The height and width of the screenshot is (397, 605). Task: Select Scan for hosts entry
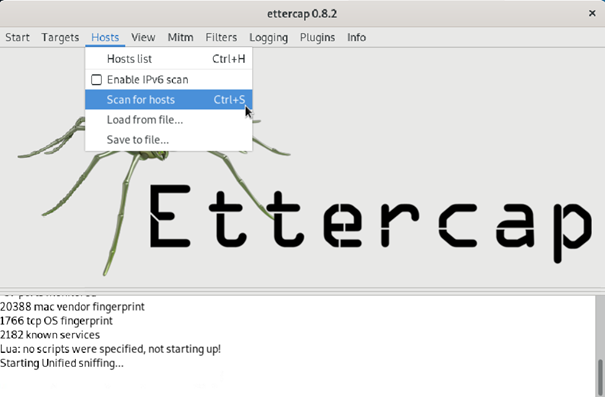(169, 100)
